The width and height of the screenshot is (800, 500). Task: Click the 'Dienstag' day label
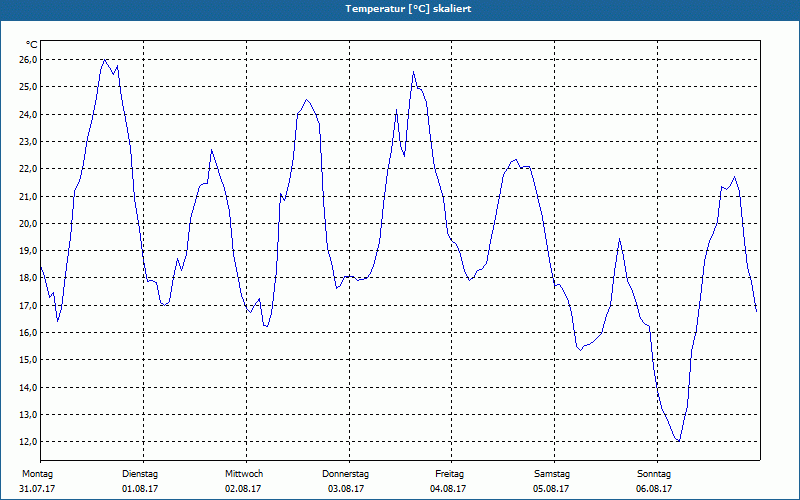click(x=140, y=474)
